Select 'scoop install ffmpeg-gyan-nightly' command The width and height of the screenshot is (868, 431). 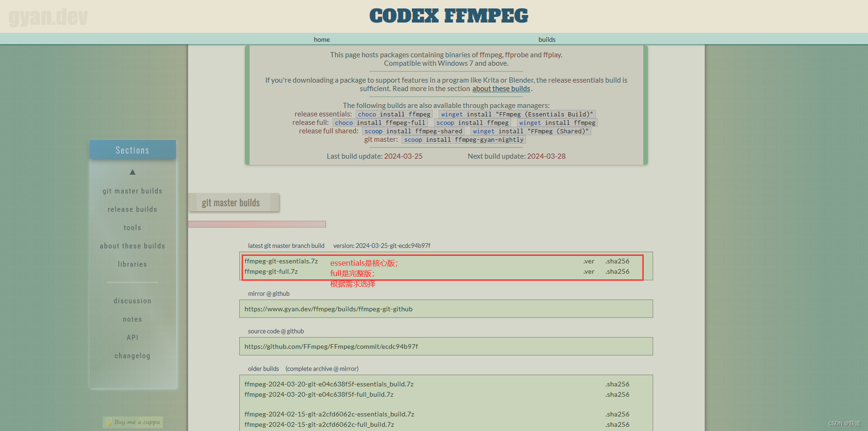pyautogui.click(x=464, y=139)
